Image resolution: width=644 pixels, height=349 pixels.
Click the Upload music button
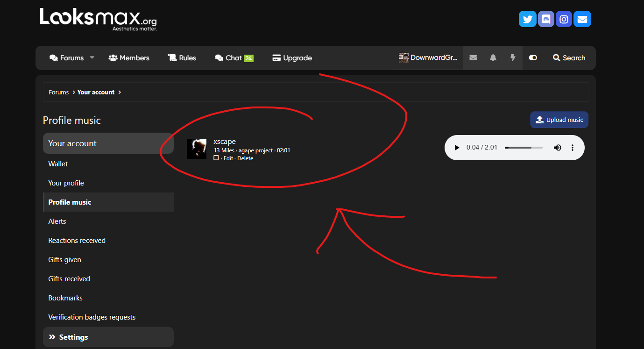559,120
